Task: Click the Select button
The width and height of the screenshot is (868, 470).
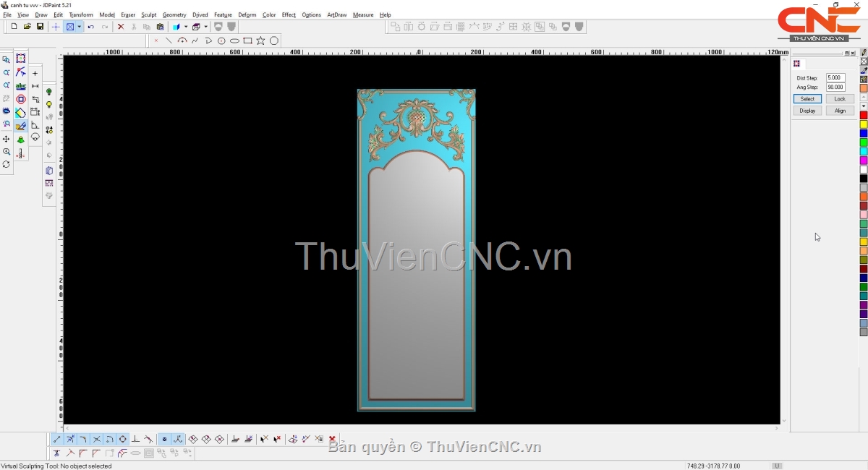Action: tap(807, 99)
